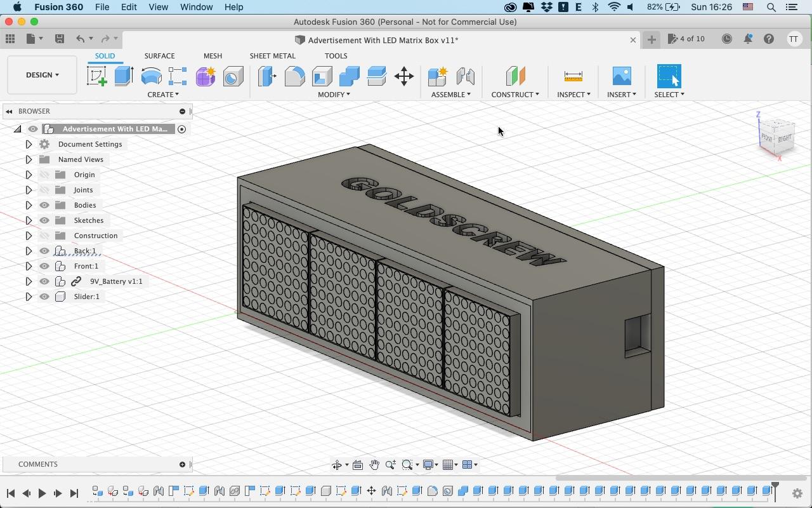Click the ViewCube RIGHT face
The image size is (812, 508).
pos(785,138)
